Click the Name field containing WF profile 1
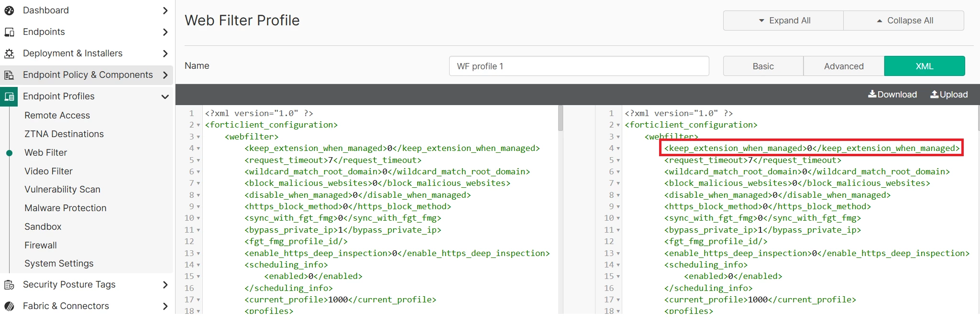The width and height of the screenshot is (980, 321). [x=579, y=66]
